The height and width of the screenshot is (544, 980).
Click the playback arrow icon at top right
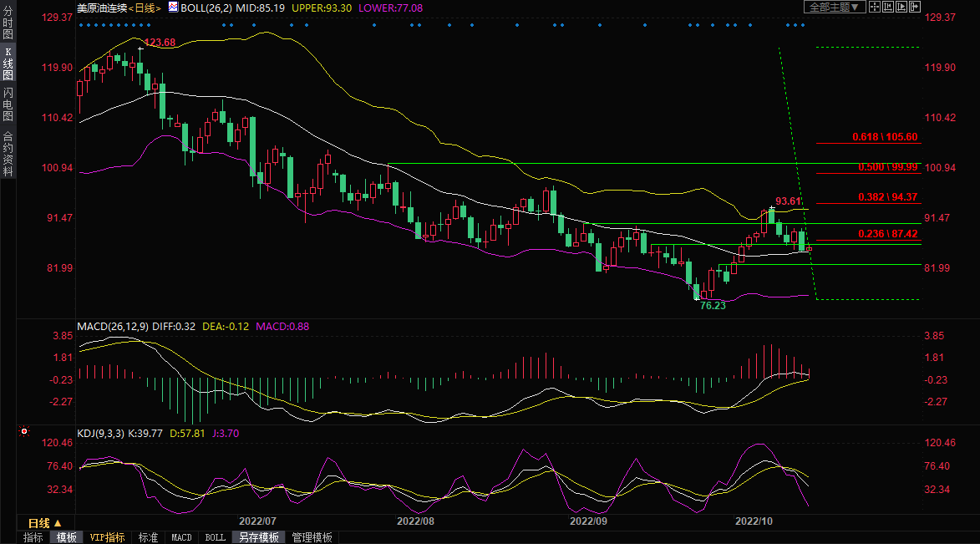(901, 7)
